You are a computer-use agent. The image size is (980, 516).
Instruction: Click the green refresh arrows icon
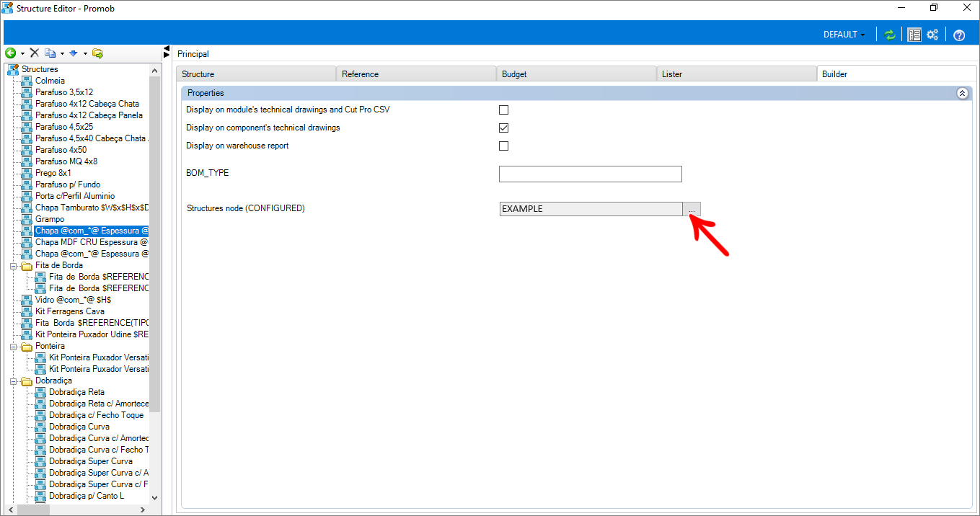pos(890,35)
